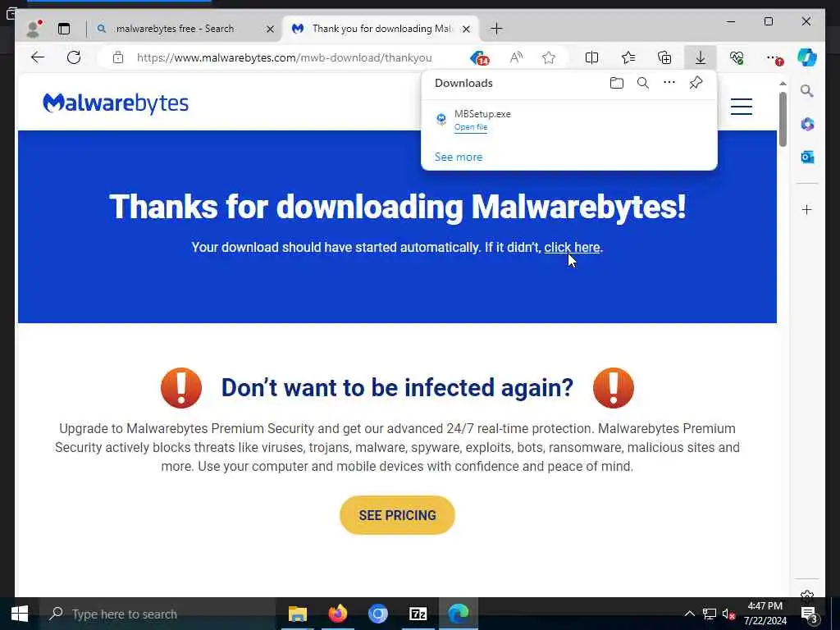Toggle vertical tabs button
Viewport: 840px width, 630px height.
(x=64, y=29)
